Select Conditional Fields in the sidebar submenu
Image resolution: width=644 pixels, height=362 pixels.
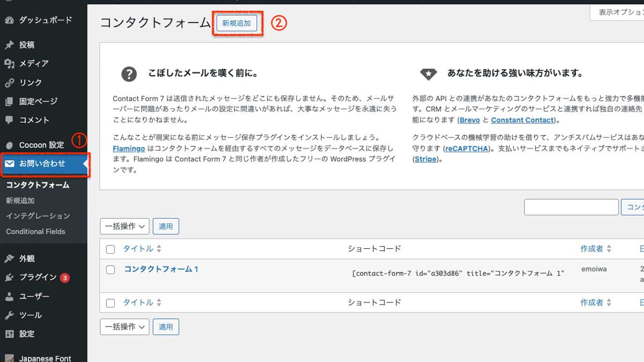tap(35, 232)
